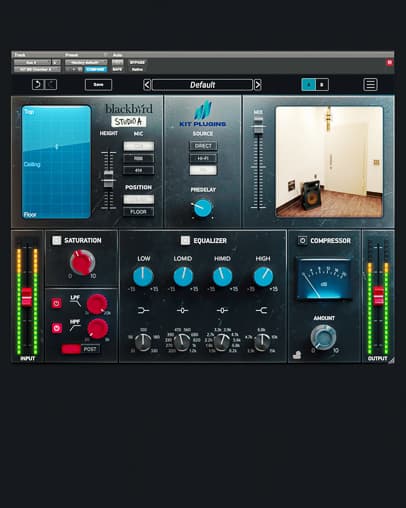Select the Floor position button
The image size is (406, 508).
coord(139,212)
